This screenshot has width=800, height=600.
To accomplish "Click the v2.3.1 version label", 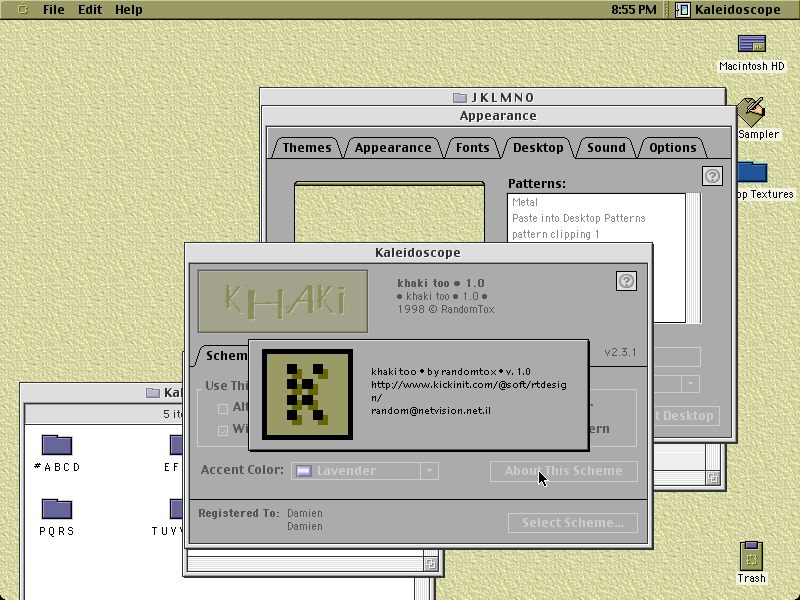I will [620, 353].
